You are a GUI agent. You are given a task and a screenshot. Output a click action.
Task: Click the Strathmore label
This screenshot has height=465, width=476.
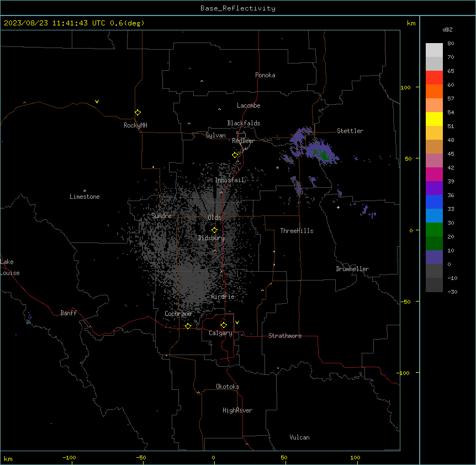pyautogui.click(x=285, y=336)
